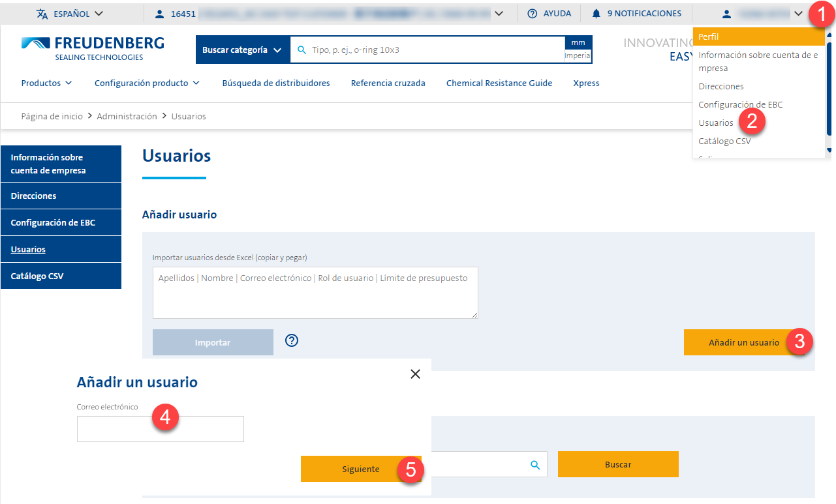Click the Administración breadcrumb link
Screen dimensions: 836x504
coord(127,116)
